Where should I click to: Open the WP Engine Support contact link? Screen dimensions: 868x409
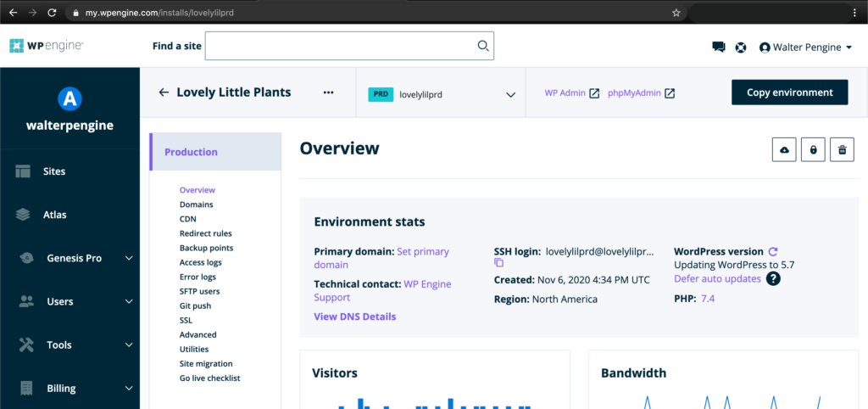click(x=382, y=291)
